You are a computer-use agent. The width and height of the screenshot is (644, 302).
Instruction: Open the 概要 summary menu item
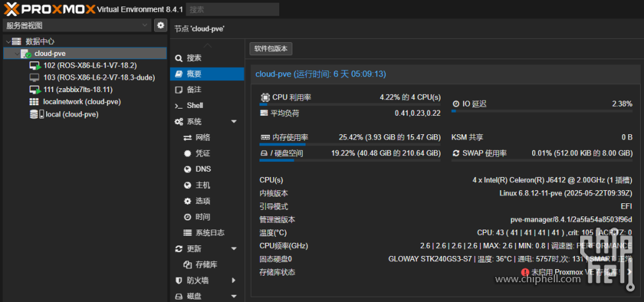[207, 74]
